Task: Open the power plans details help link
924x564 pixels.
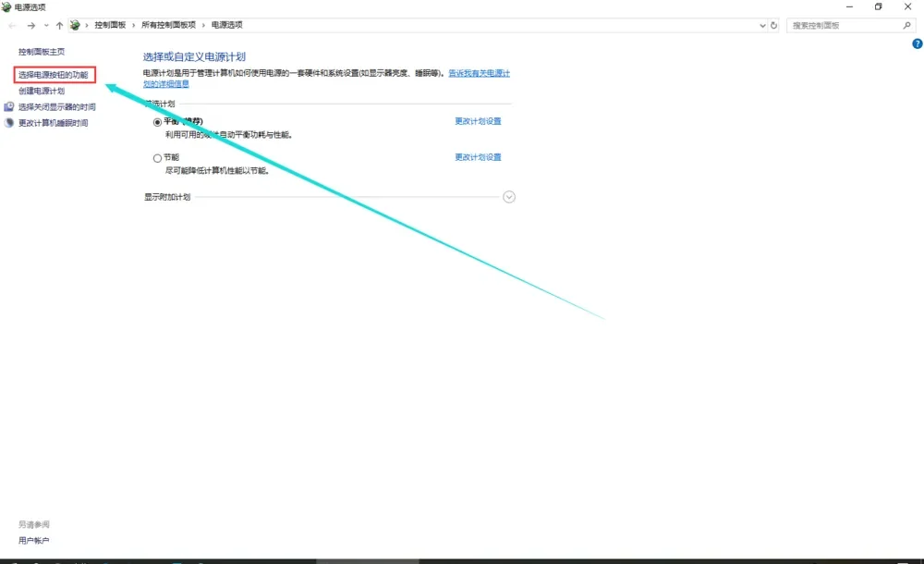Action: tap(479, 73)
